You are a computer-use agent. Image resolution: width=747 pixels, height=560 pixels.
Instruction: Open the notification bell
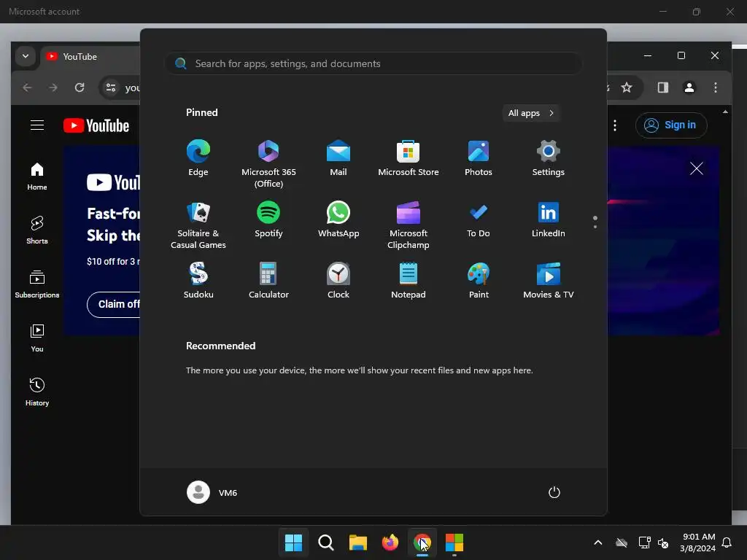(727, 542)
